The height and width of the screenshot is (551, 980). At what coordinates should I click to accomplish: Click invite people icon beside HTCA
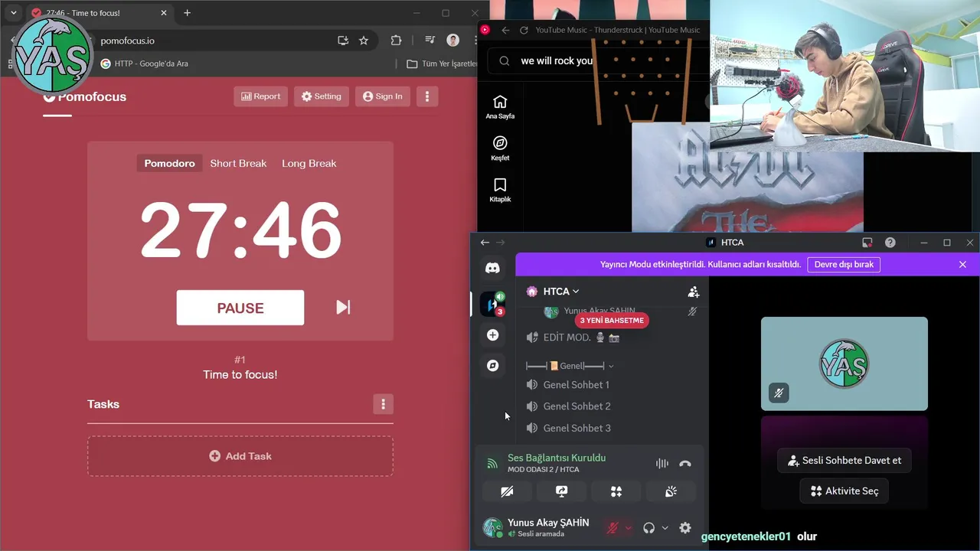[x=693, y=292]
